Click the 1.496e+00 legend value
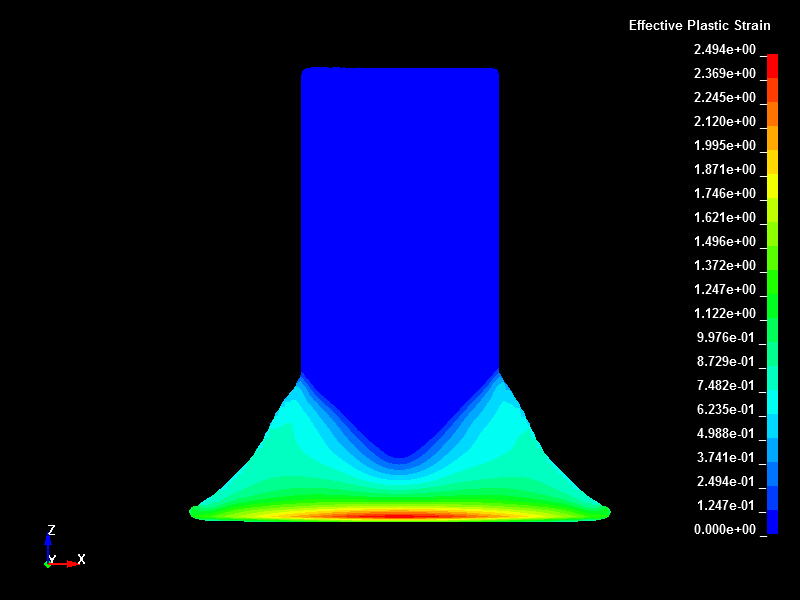 (725, 241)
